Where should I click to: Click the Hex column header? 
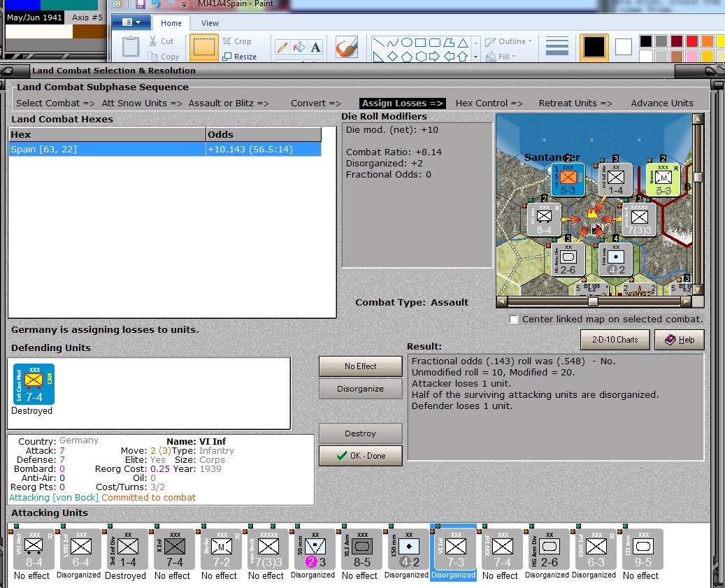107,134
